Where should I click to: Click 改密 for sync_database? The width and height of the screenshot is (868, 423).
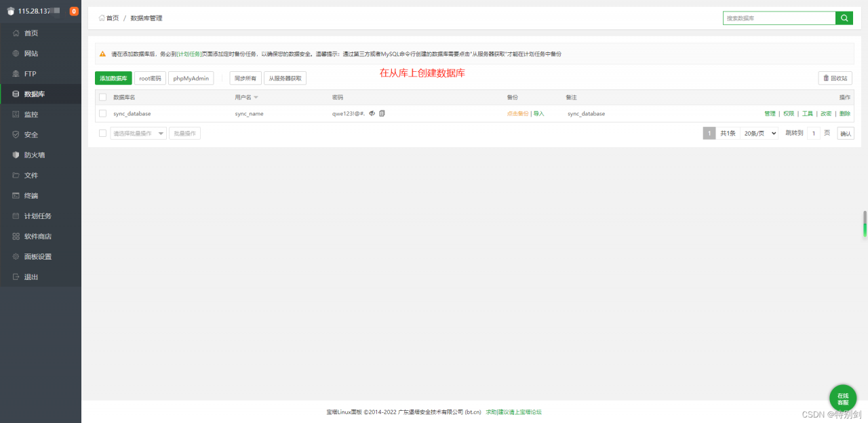coord(826,114)
